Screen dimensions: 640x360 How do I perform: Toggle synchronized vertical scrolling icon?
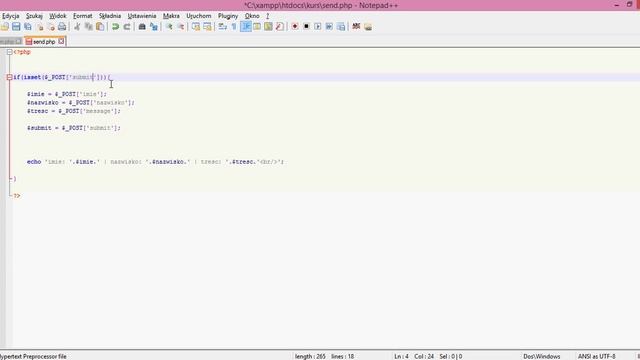tap(196, 27)
